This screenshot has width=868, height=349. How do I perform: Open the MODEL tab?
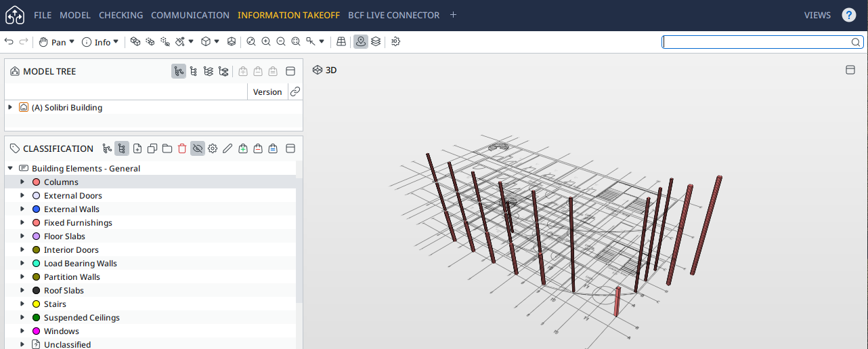pos(75,15)
